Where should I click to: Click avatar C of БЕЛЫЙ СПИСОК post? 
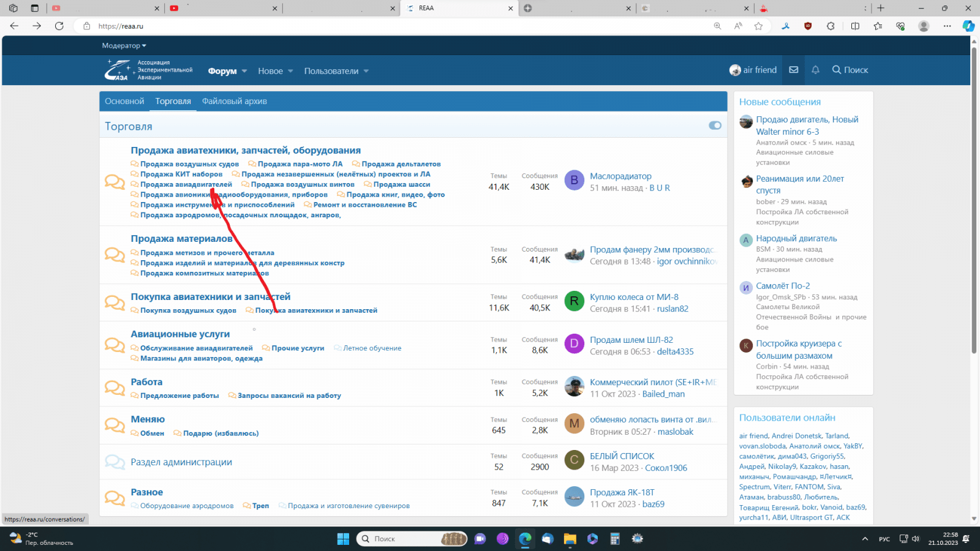click(574, 460)
